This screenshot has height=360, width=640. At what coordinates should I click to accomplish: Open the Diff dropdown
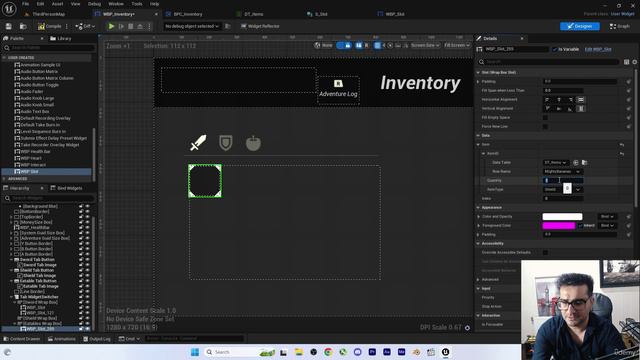click(85, 26)
